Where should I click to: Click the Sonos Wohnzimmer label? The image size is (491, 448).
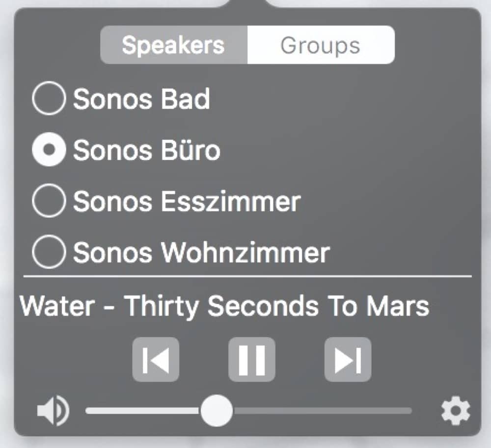click(201, 252)
